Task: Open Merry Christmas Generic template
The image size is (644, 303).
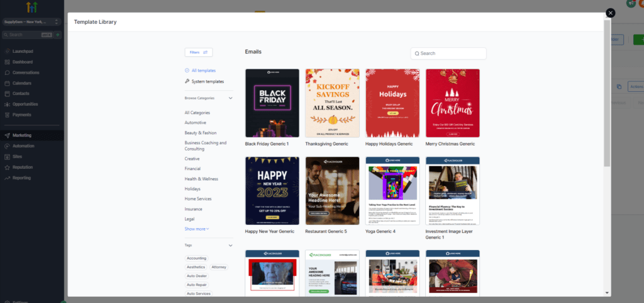Action: click(x=453, y=103)
